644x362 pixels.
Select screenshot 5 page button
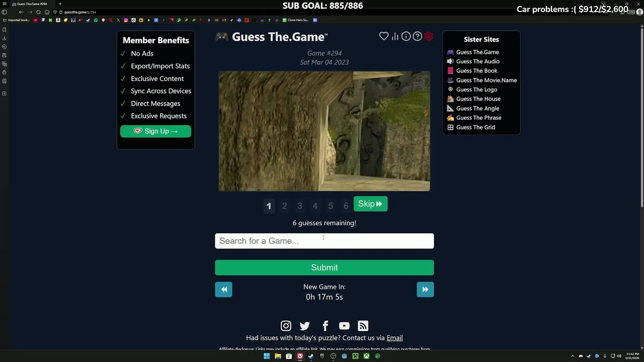(331, 206)
